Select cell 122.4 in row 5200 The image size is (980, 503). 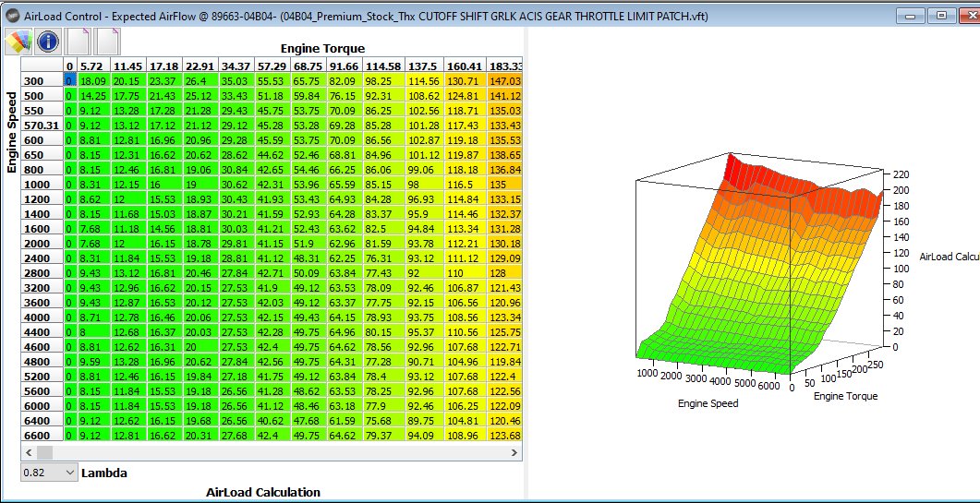505,377
